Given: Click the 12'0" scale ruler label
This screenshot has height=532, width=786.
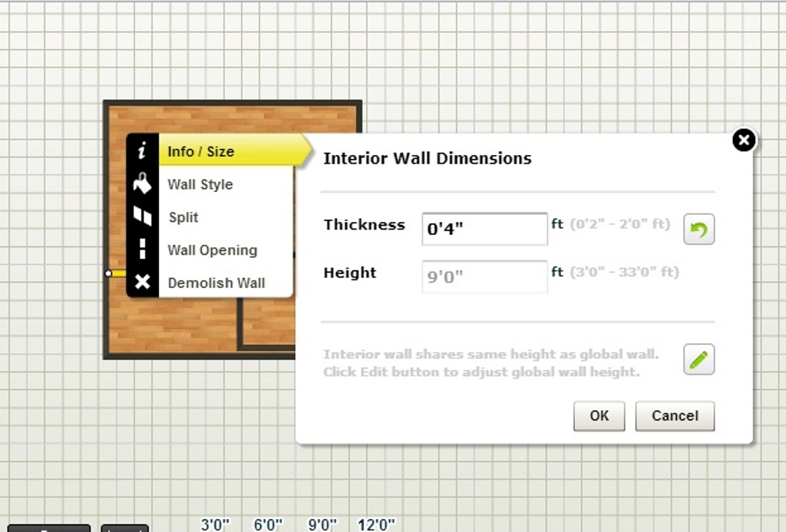Looking at the screenshot, I should 376,524.
